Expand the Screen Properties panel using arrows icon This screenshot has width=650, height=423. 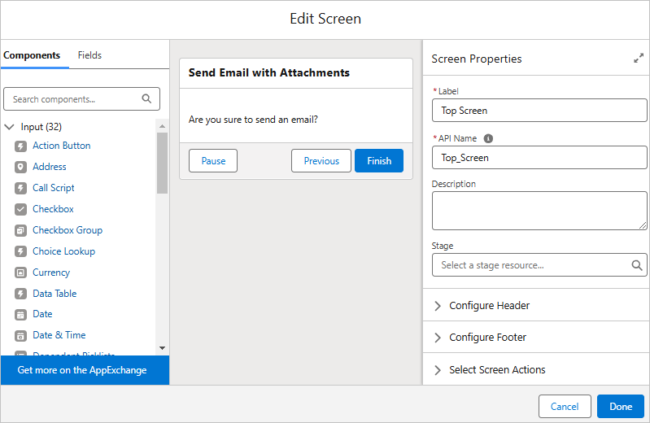[x=638, y=58]
